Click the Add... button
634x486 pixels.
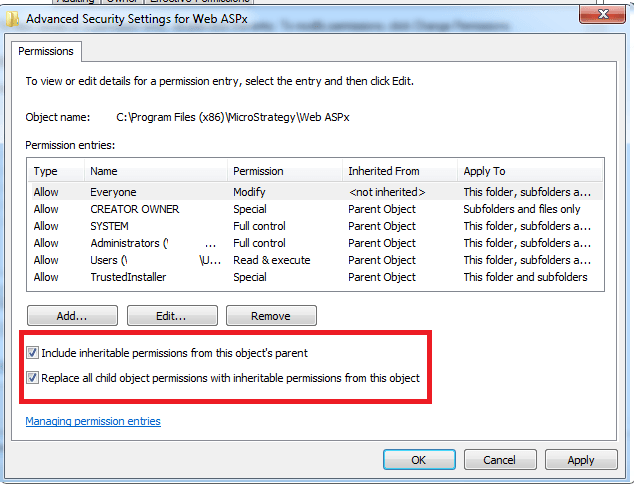click(x=72, y=316)
